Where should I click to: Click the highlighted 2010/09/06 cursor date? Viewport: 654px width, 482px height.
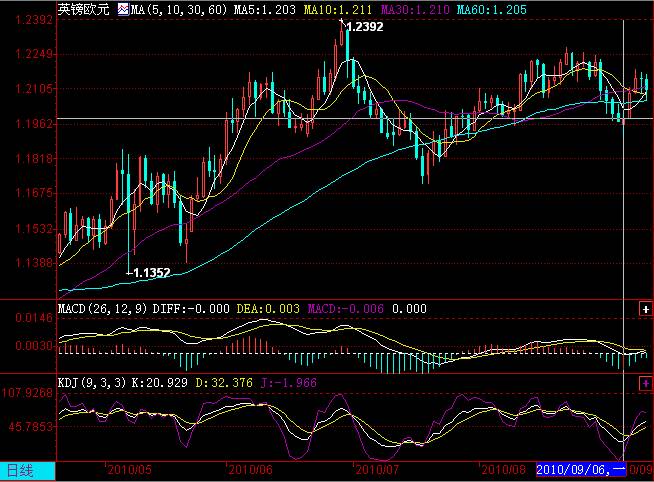581,469
